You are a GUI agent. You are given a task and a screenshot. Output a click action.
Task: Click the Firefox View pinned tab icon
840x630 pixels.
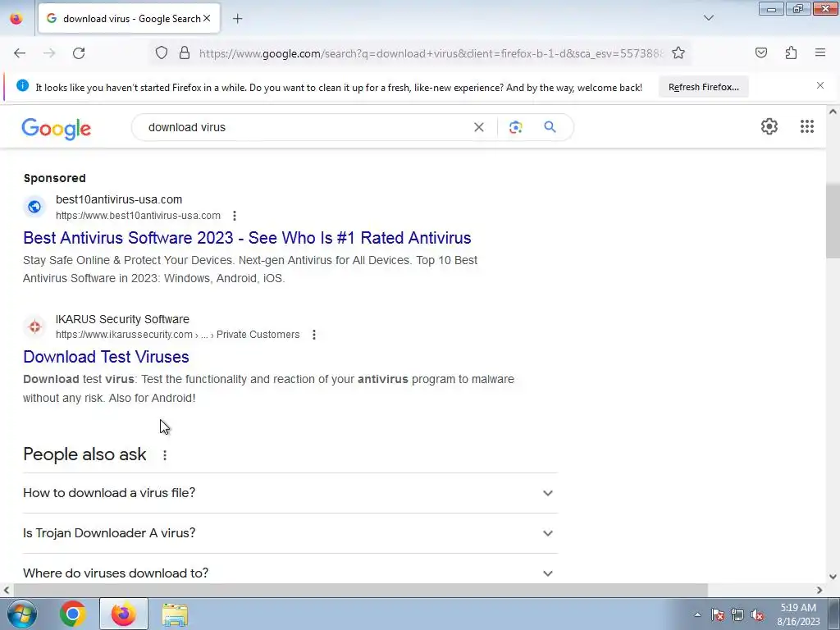16,19
